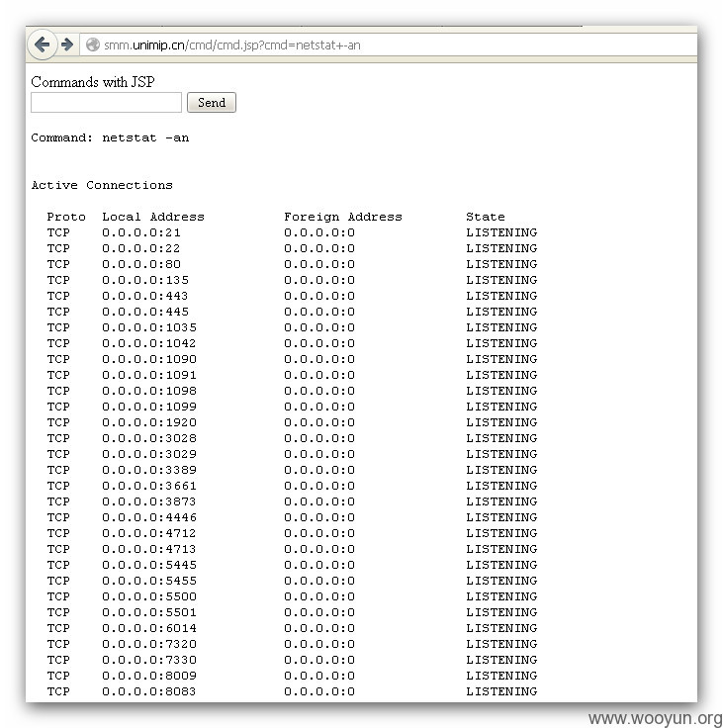Select local address 0.0.0.0:4446

tap(149, 517)
